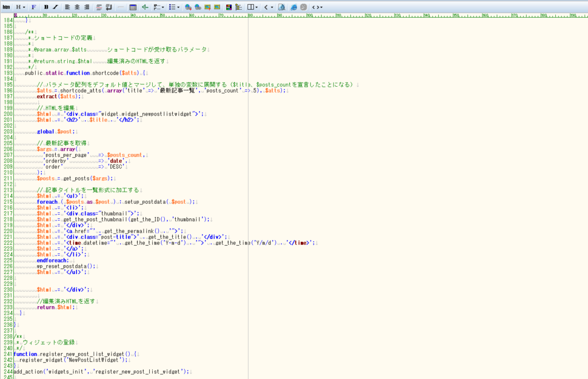The image size is (588, 379).
Task: Click the grey round browser icon
Action: pyautogui.click(x=304, y=7)
